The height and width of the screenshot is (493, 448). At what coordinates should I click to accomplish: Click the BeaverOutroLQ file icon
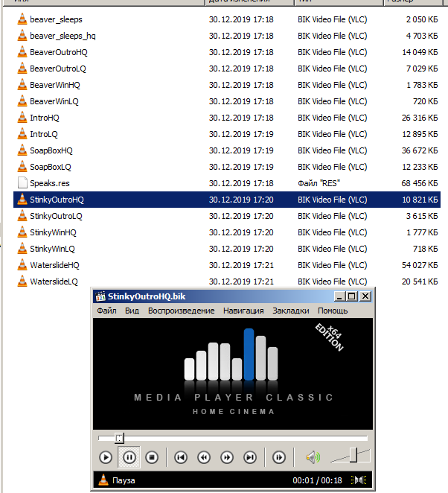coord(22,68)
